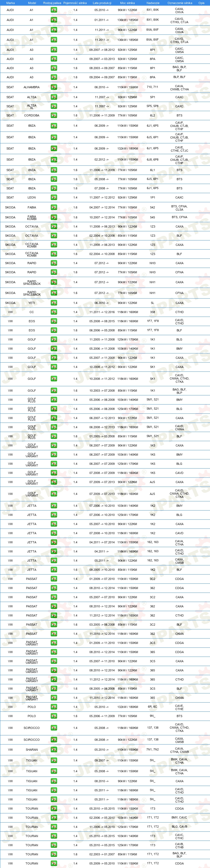Click the fuel icon in AUDI A1 05.2010 row
The height and width of the screenshot is (868, 210).
coord(54,10)
